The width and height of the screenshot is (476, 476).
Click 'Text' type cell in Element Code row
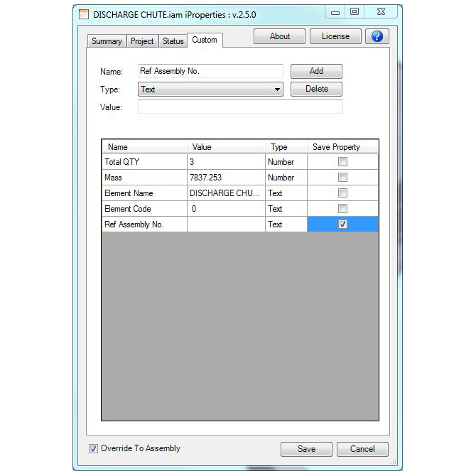coord(286,209)
